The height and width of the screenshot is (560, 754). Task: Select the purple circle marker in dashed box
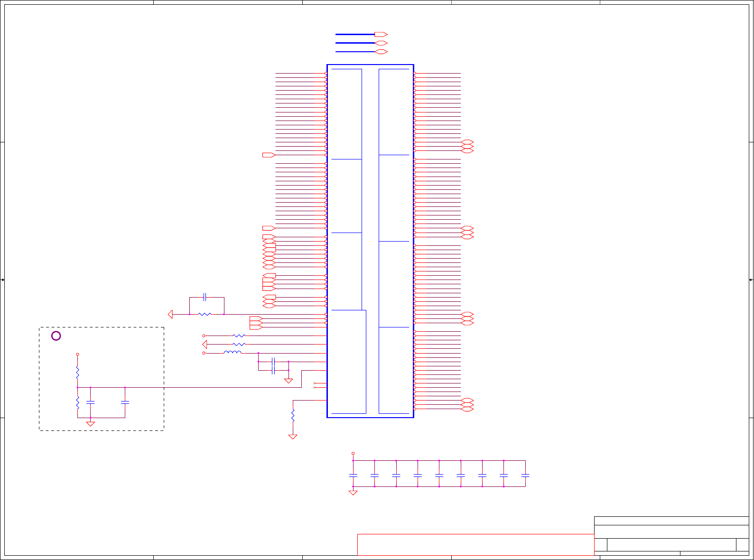(x=56, y=336)
